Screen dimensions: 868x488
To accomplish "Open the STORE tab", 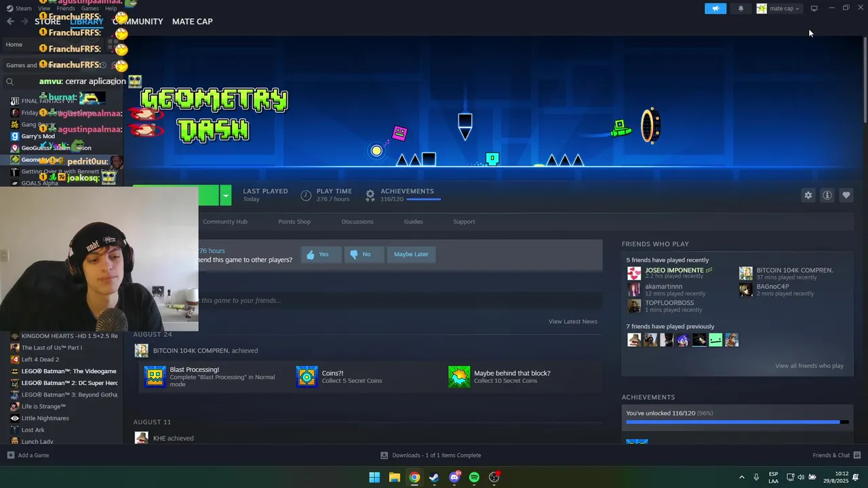I will tap(47, 21).
